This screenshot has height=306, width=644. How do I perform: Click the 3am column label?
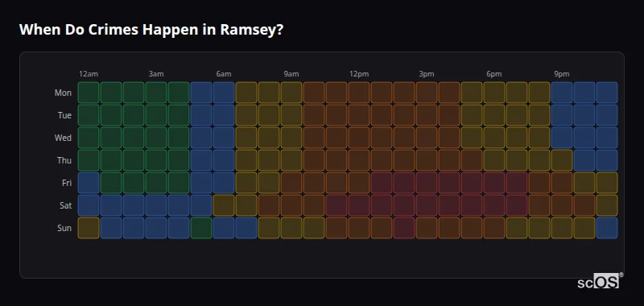(x=156, y=74)
